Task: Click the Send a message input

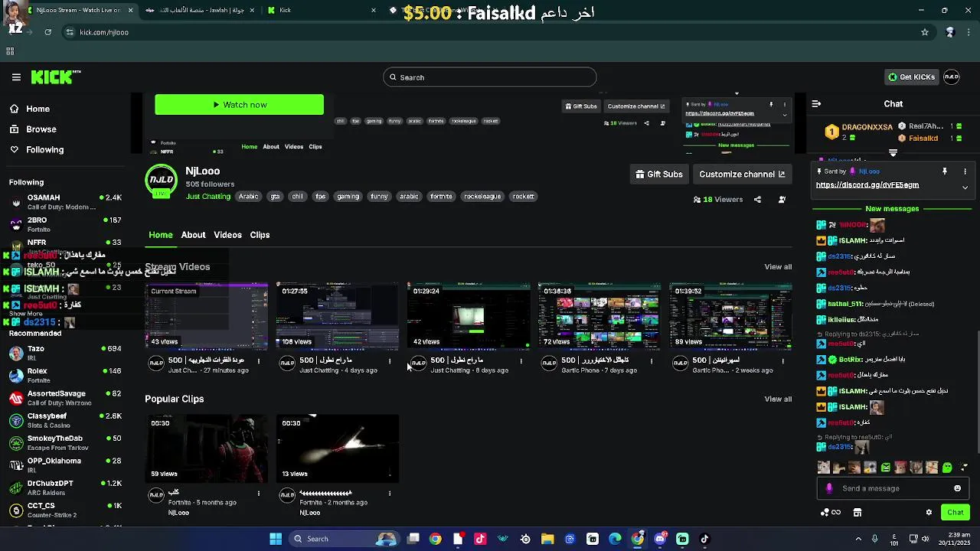Action: pyautogui.click(x=894, y=488)
